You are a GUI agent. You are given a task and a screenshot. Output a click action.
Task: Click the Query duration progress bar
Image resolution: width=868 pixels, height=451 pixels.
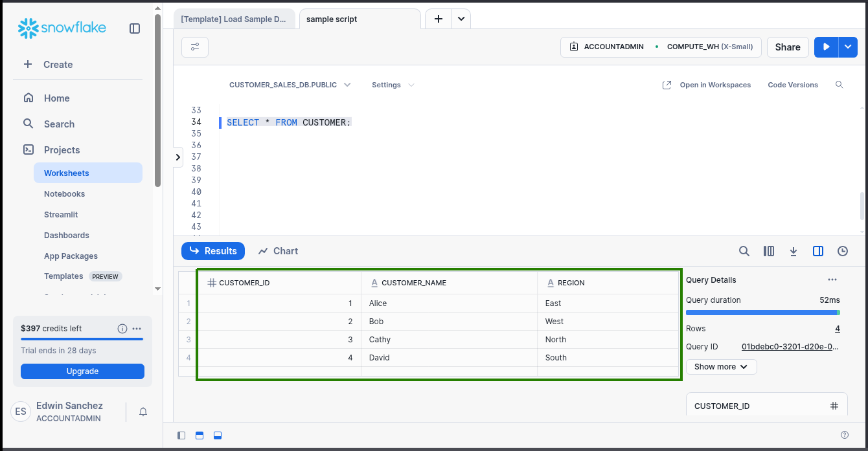tap(762, 313)
